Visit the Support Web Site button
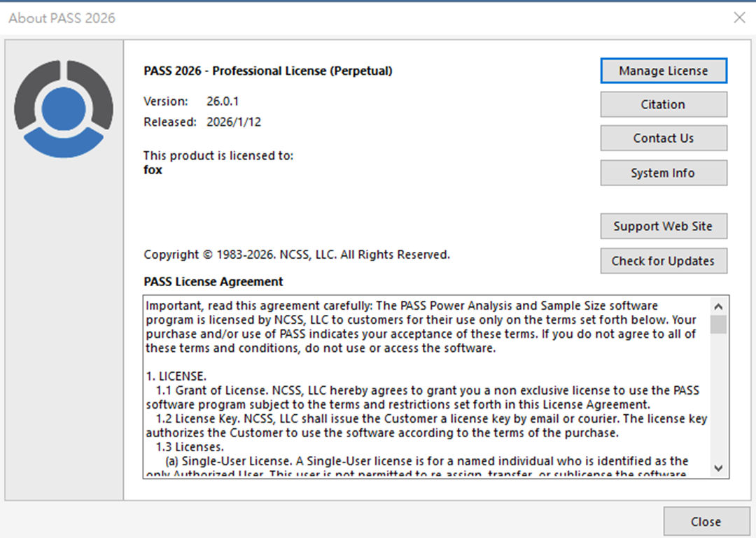 664,226
